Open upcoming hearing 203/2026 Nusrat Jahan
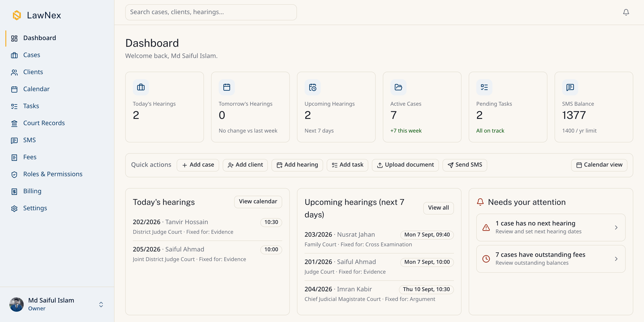The image size is (644, 322). point(379,239)
